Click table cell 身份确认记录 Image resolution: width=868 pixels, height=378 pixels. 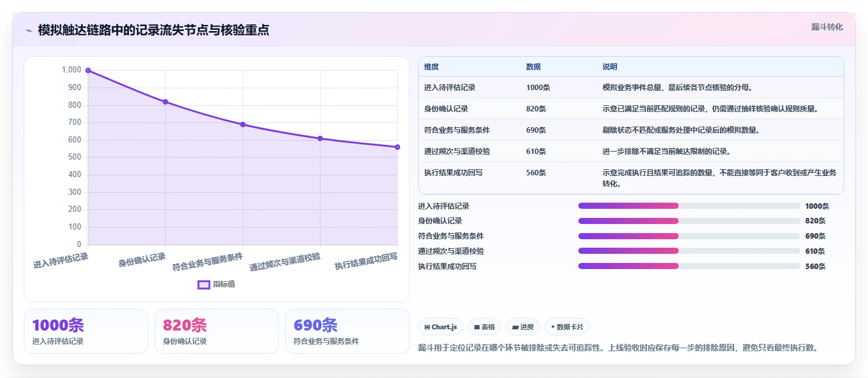(446, 108)
